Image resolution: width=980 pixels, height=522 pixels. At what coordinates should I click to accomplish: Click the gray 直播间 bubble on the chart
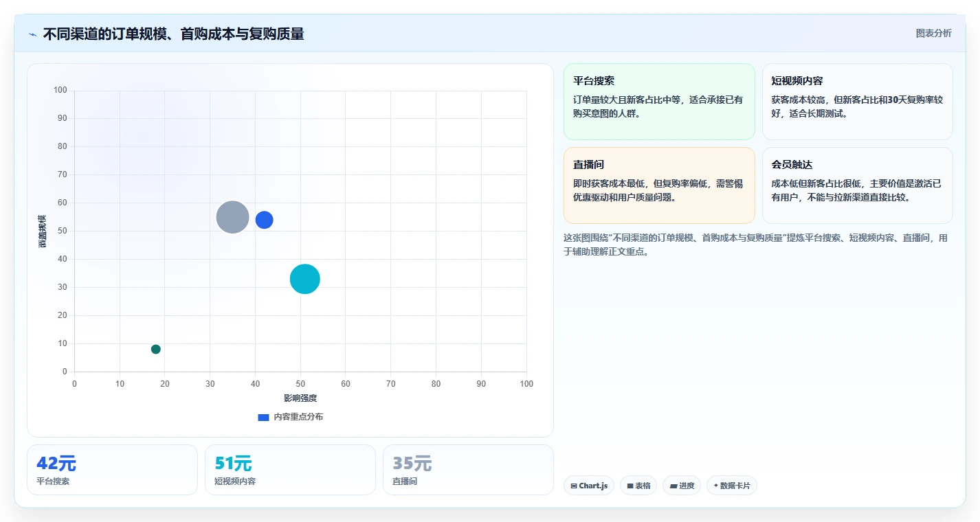click(233, 217)
